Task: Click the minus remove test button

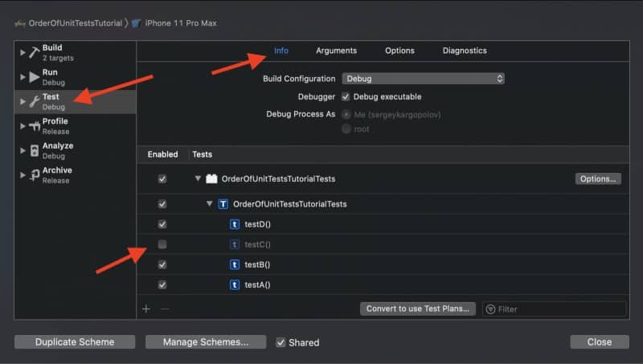Action: (165, 309)
